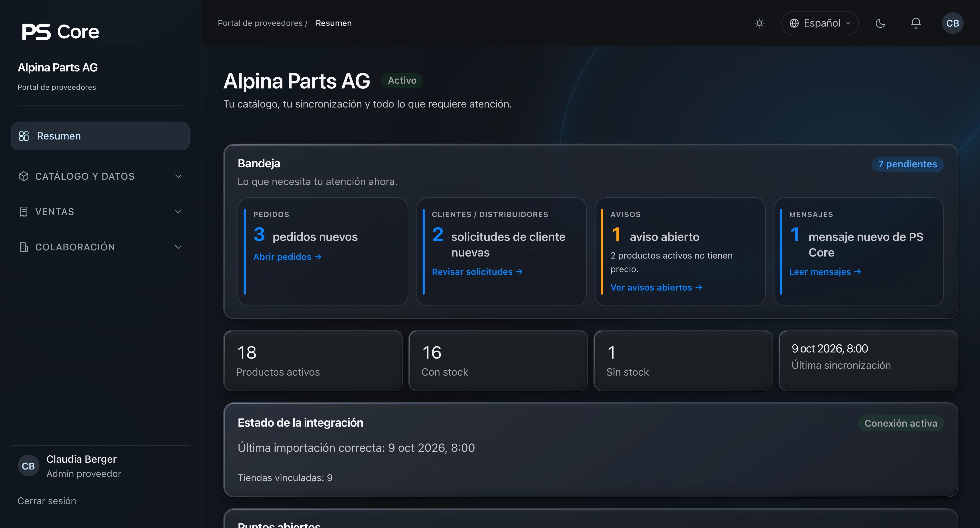The width and height of the screenshot is (980, 528).
Task: Open the CATÁLOGO Y DATOS menu
Action: pyautogui.click(x=100, y=176)
